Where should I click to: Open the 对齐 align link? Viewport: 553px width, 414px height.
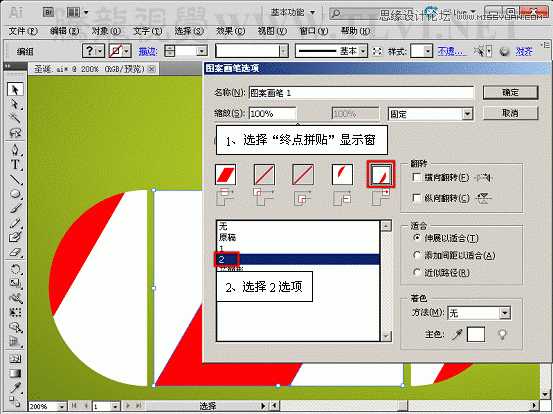[x=523, y=52]
